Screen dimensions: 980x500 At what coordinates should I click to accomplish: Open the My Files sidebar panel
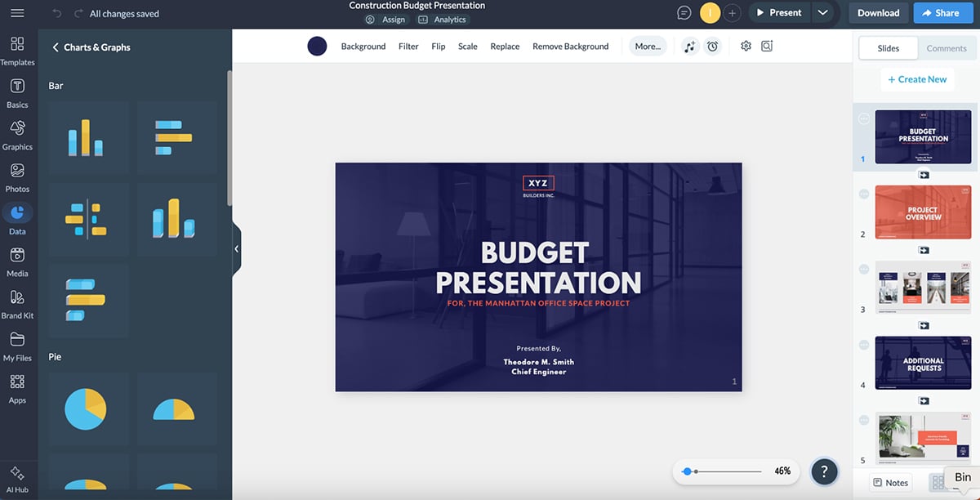(17, 346)
